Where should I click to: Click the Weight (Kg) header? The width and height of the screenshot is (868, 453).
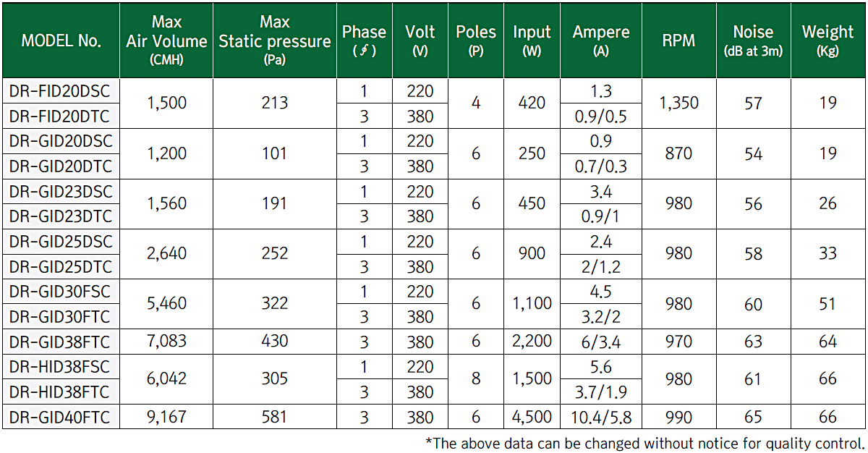827,41
